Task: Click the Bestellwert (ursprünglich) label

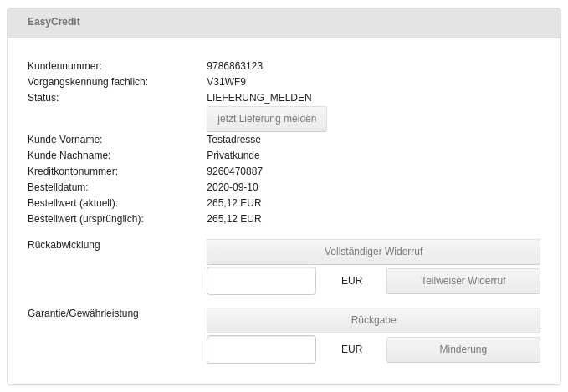Action: (85, 219)
